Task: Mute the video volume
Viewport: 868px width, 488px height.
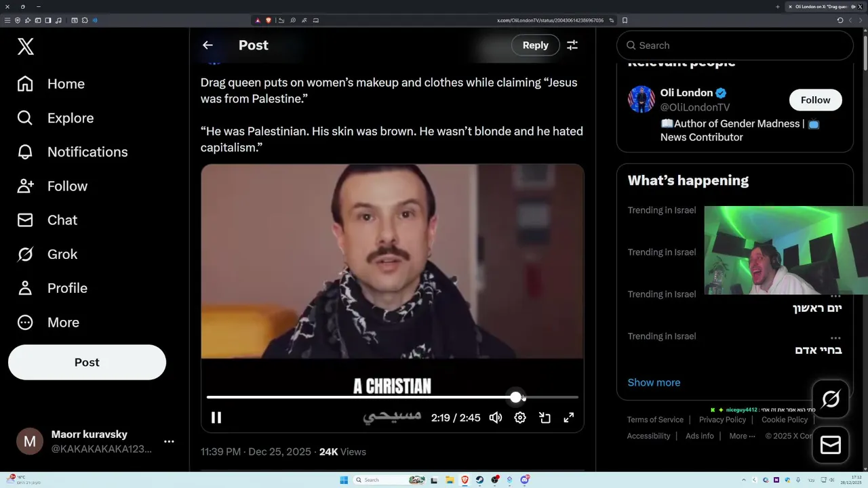Action: (496, 418)
